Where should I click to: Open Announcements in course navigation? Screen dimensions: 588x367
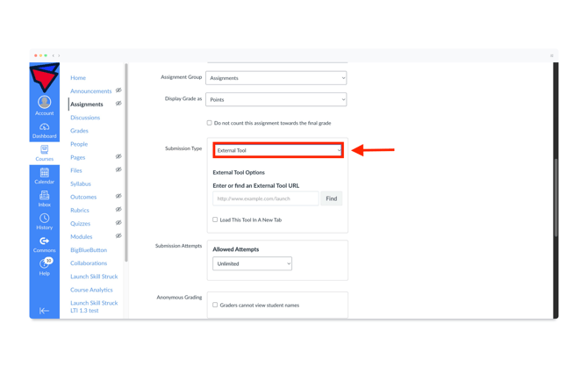tap(90, 91)
